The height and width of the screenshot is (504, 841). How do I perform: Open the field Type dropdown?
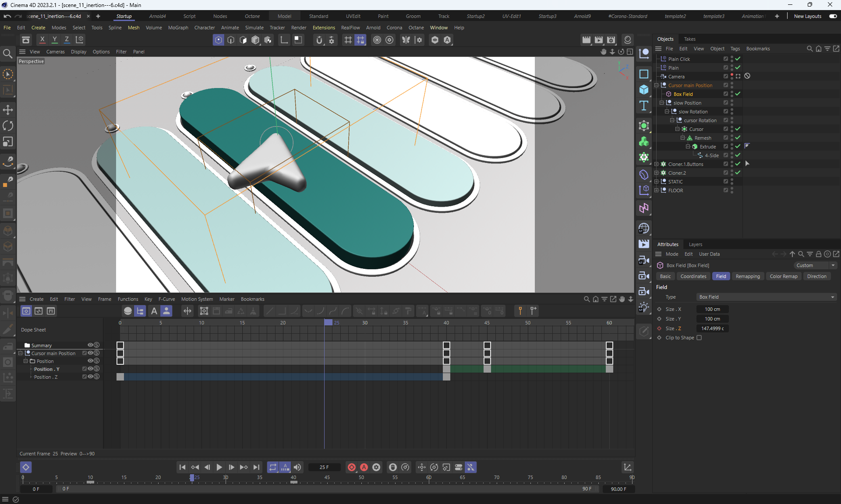(x=766, y=297)
